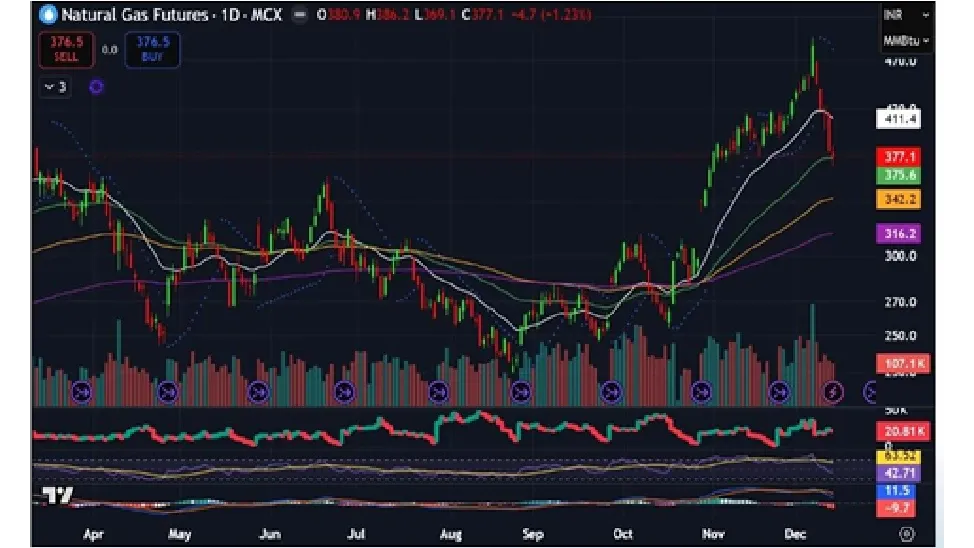Click the blue 376.5 BUY button
This screenshot has width=974, height=548.
152,49
